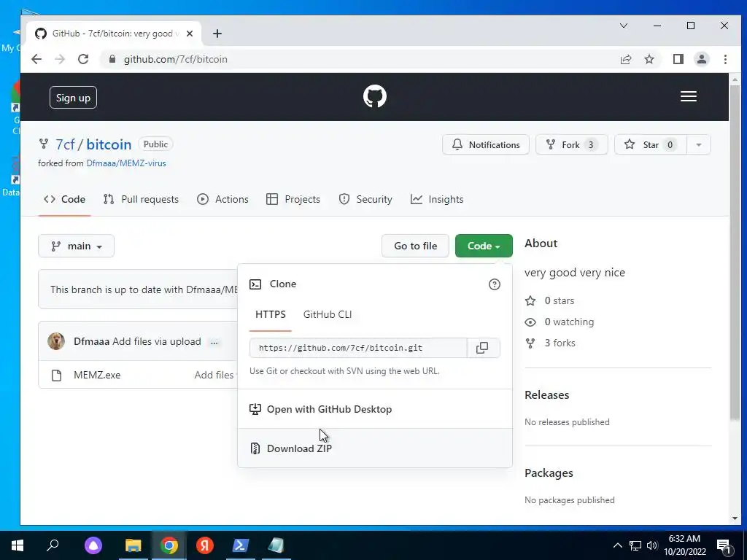Image resolution: width=747 pixels, height=560 pixels.
Task: Click the volume speaker tray icon
Action: 652,545
